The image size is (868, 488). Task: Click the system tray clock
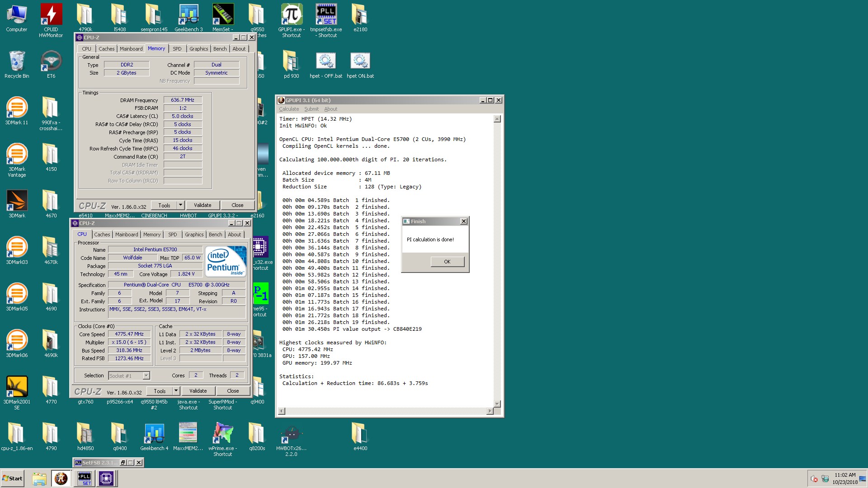pyautogui.click(x=845, y=479)
